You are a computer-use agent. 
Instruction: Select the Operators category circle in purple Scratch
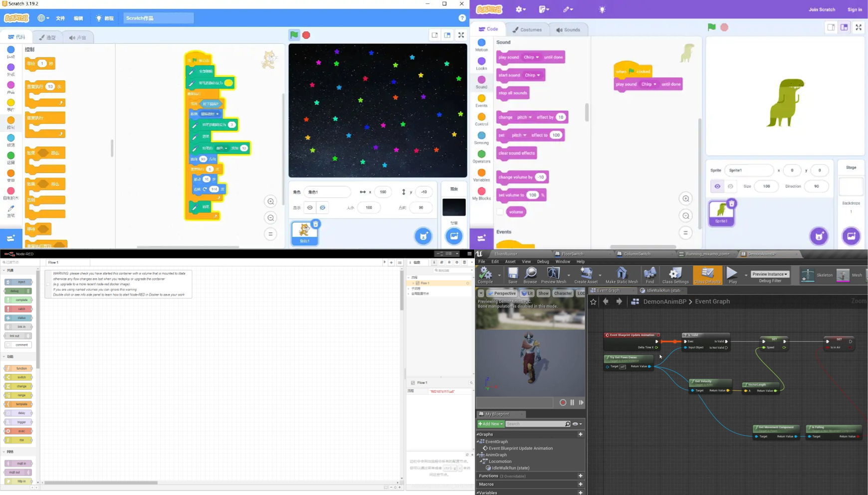481,154
